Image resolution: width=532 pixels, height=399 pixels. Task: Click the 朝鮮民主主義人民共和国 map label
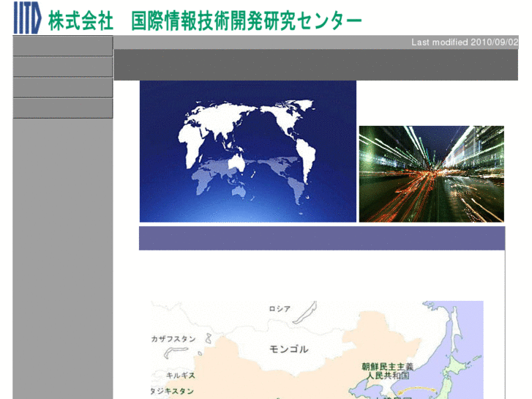coord(387,371)
